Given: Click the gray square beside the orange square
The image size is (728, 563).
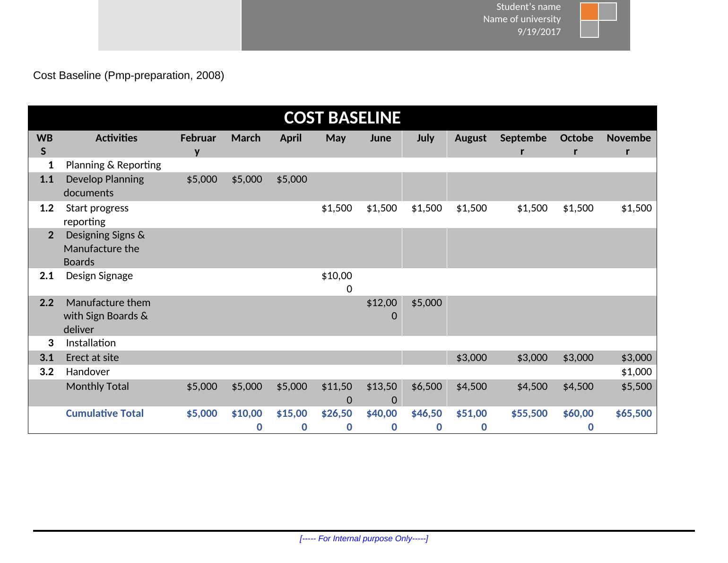Looking at the screenshot, I should (x=608, y=11).
